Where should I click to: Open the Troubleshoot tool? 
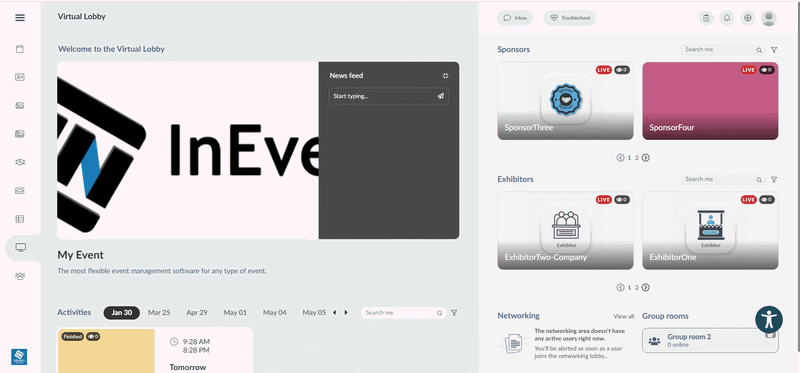pyautogui.click(x=570, y=18)
